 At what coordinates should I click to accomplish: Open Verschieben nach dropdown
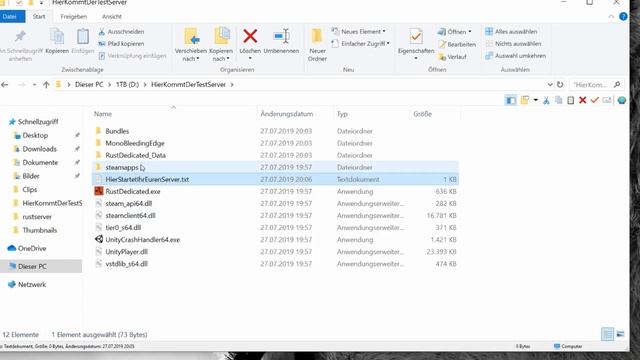point(191,44)
